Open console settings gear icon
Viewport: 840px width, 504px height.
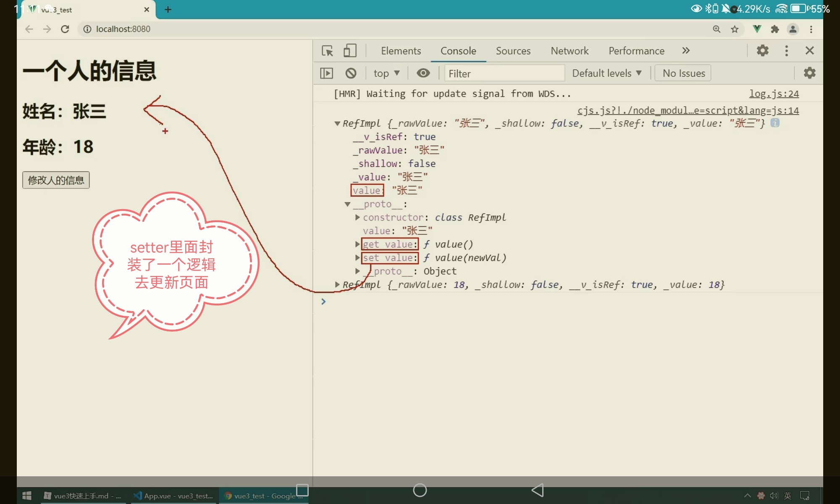(809, 73)
